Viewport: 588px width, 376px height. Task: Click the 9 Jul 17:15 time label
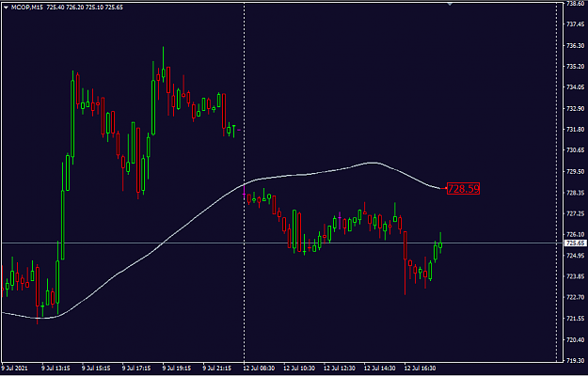pyautogui.click(x=136, y=368)
